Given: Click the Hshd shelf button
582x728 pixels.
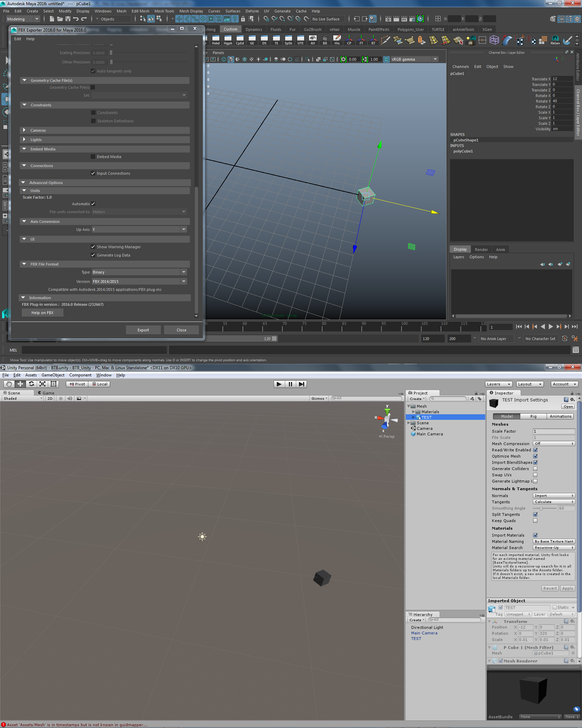Looking at the screenshot, I should coord(216,40).
